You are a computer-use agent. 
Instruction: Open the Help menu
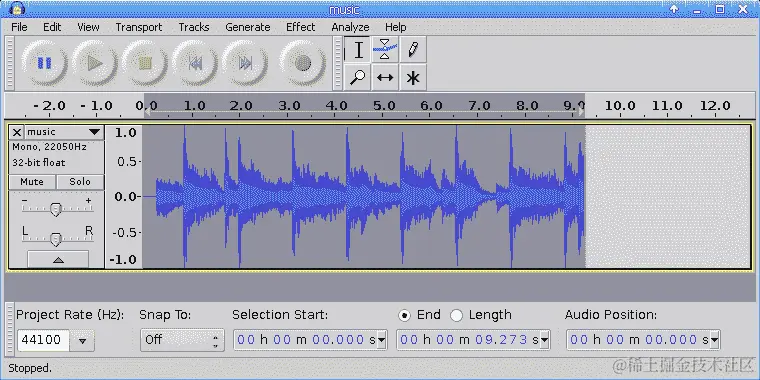point(396,27)
